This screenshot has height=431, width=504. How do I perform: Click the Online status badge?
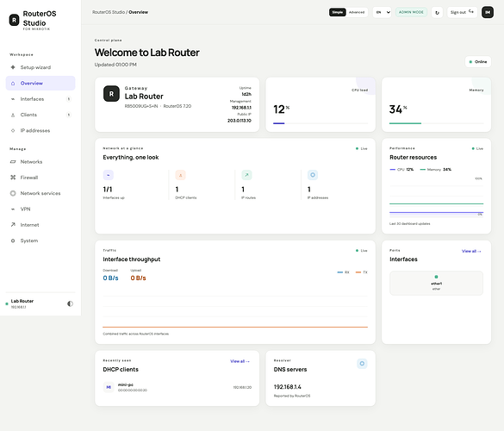point(478,62)
